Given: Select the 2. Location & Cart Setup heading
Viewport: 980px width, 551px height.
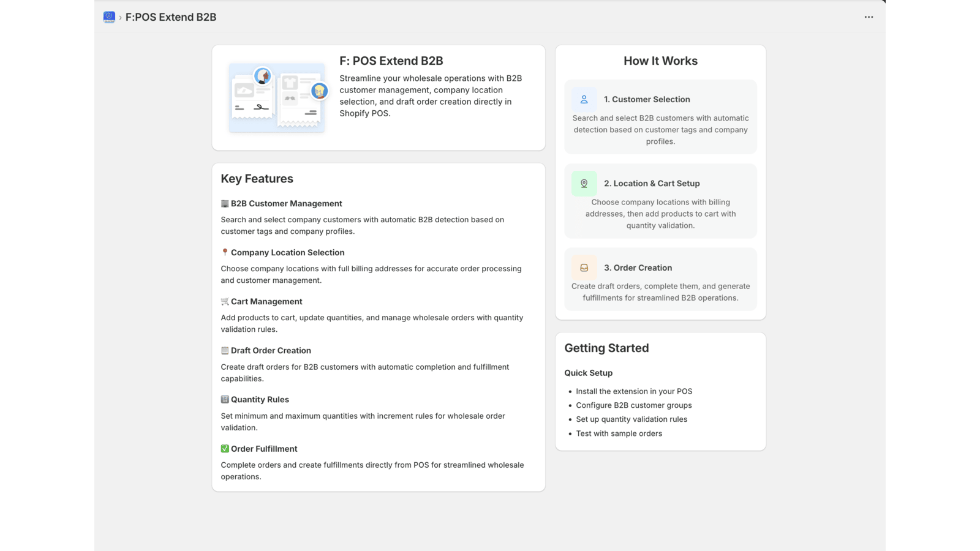Looking at the screenshot, I should pos(652,184).
